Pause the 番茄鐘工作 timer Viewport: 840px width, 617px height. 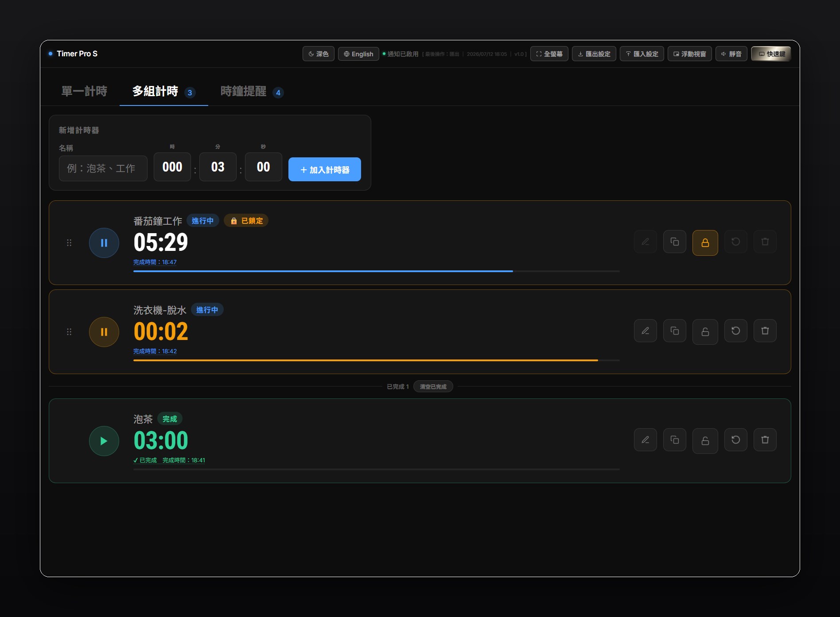104,243
